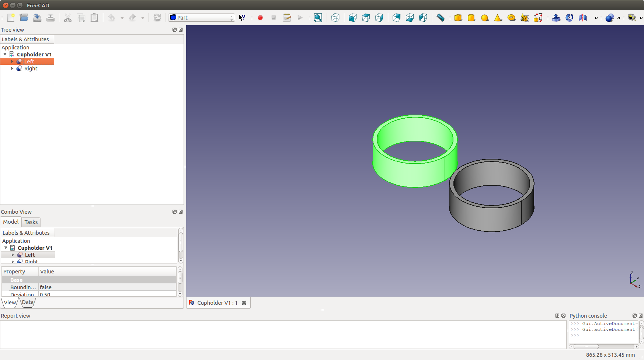Open the shape builder tool
Screen dimensions: 644x360
[538, 18]
